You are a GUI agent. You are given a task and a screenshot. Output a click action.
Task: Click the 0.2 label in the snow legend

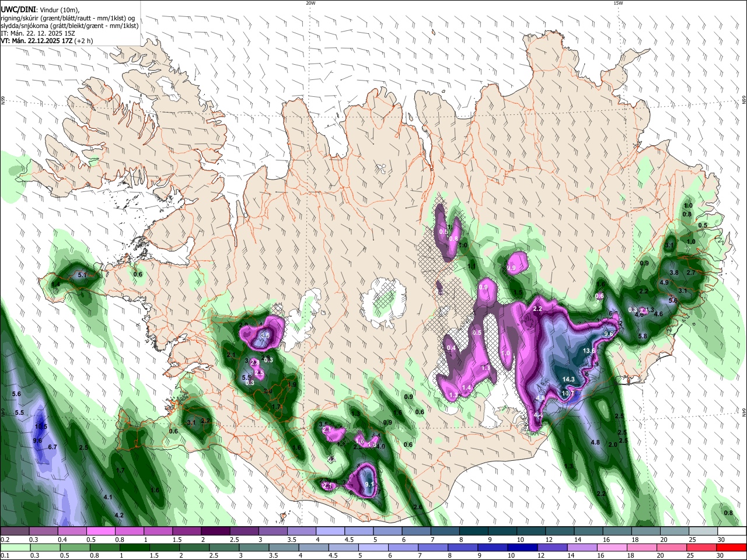5,540
